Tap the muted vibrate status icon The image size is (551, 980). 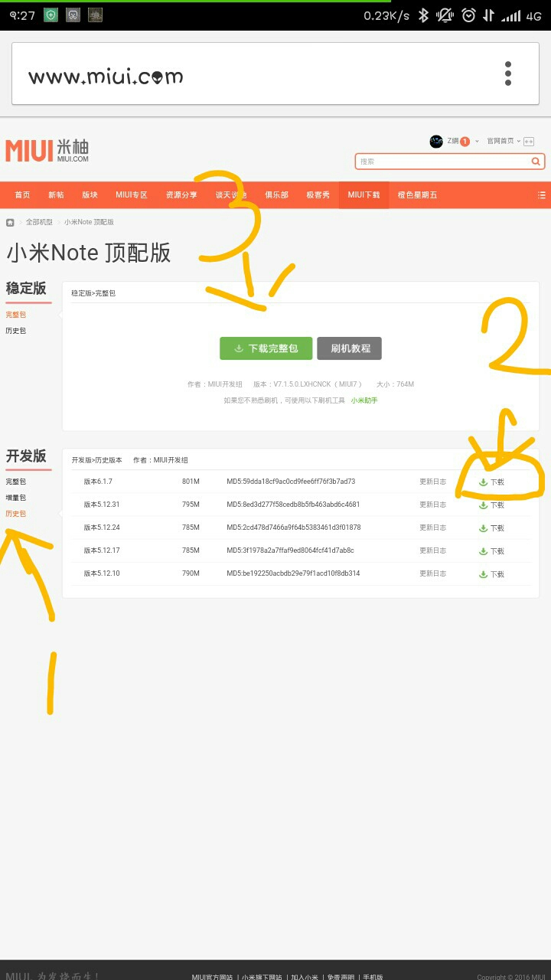pos(445,15)
